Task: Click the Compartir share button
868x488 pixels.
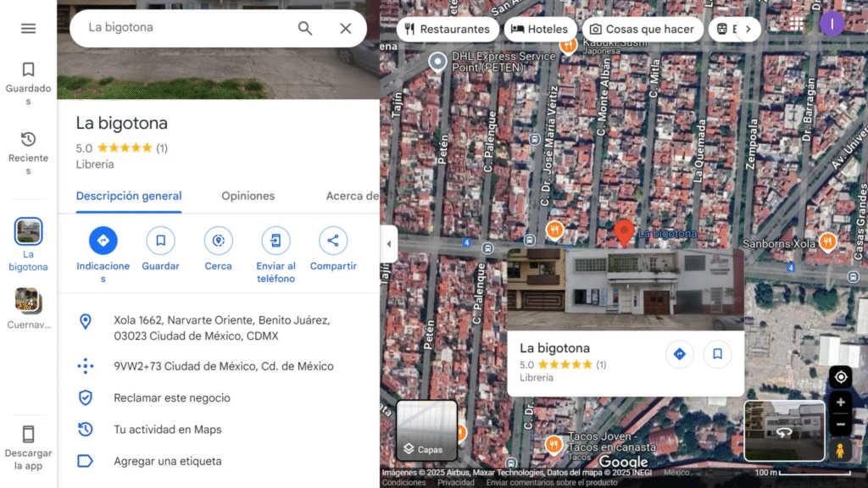Action: pyautogui.click(x=333, y=241)
